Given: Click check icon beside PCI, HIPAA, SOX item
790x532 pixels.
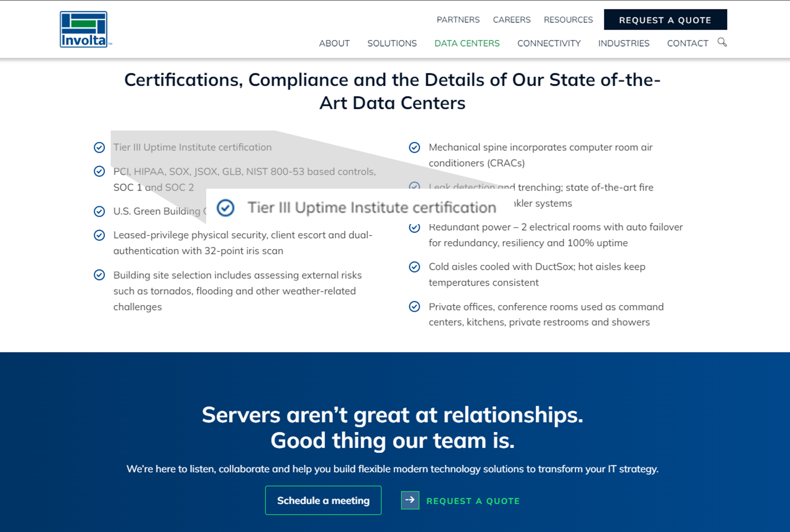Looking at the screenshot, I should coord(99,171).
